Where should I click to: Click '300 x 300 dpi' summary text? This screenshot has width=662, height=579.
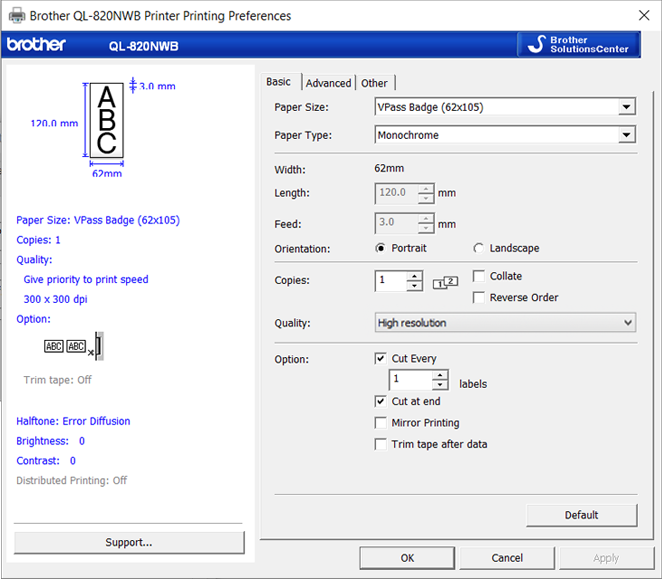[55, 299]
